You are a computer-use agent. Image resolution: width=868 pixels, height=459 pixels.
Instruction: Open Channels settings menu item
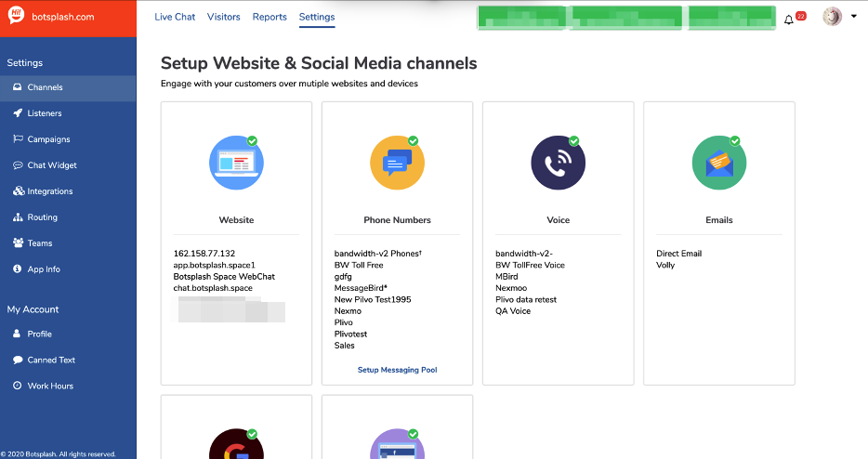[68, 87]
